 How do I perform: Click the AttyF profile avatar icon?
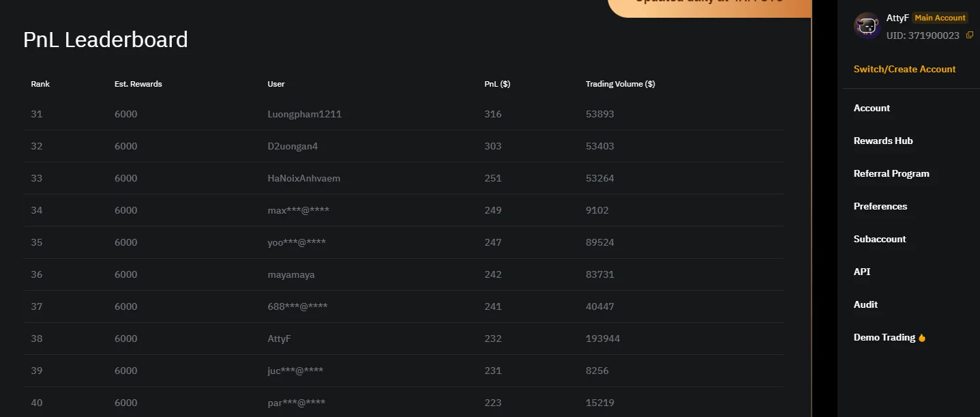pyautogui.click(x=867, y=26)
